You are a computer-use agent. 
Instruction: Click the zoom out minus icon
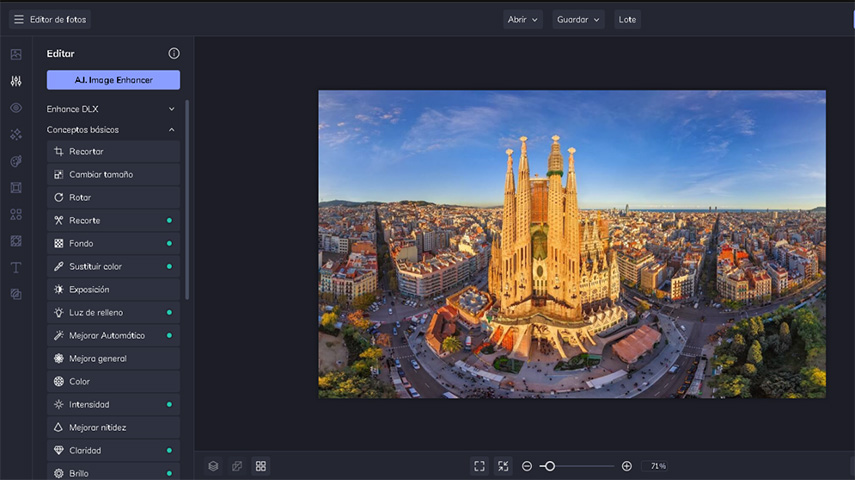(x=527, y=466)
